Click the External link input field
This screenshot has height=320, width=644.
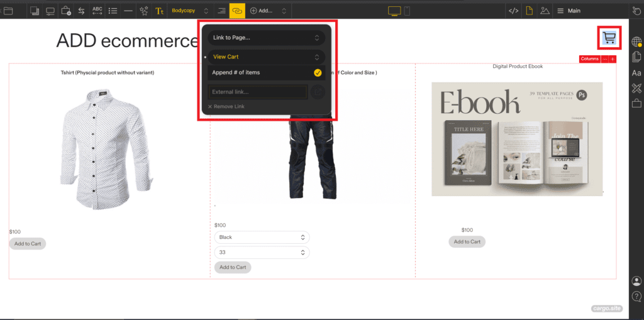click(257, 92)
